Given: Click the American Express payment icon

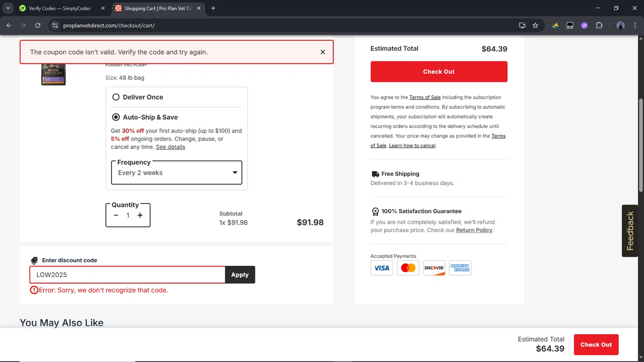Looking at the screenshot, I should coord(460,268).
